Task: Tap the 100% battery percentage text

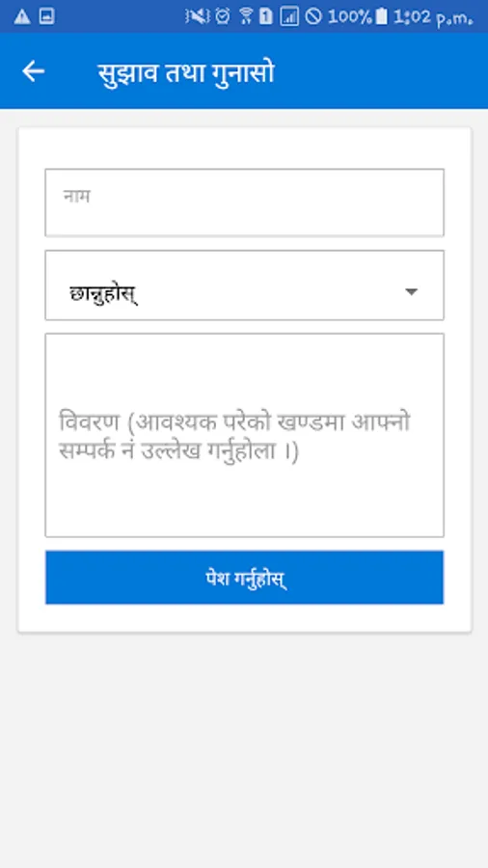Action: coord(350,16)
